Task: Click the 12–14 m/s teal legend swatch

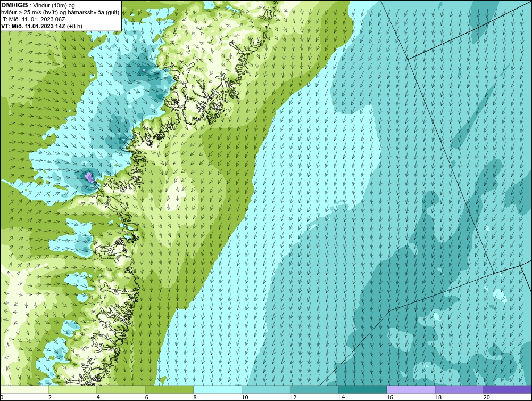Action: coord(314,389)
